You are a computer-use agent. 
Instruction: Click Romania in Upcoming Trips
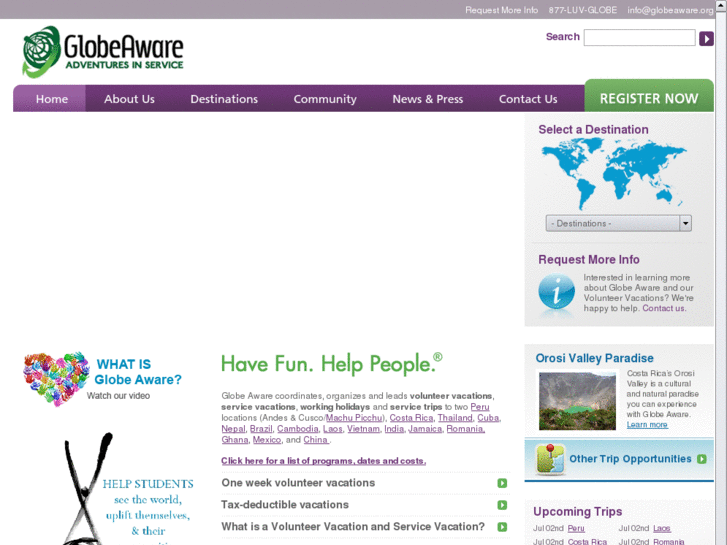click(x=669, y=541)
